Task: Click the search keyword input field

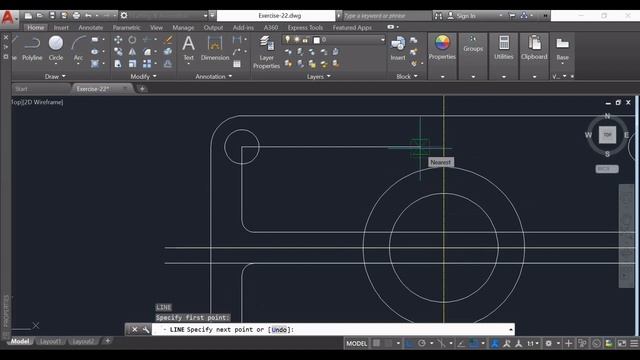Action: [x=386, y=16]
